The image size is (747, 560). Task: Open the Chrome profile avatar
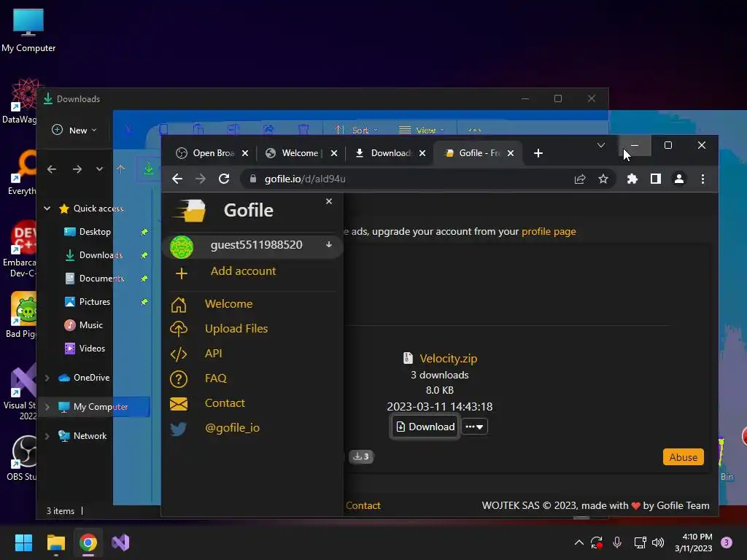click(679, 179)
